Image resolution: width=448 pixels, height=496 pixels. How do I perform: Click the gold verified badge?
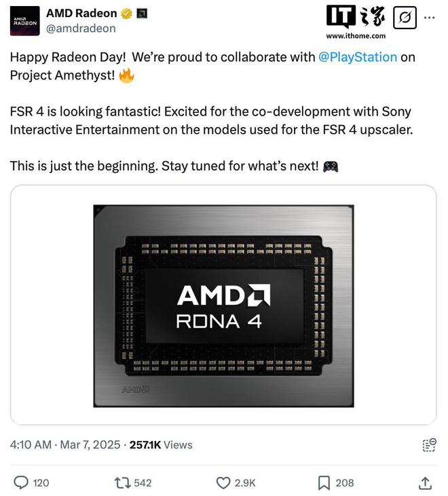126,13
